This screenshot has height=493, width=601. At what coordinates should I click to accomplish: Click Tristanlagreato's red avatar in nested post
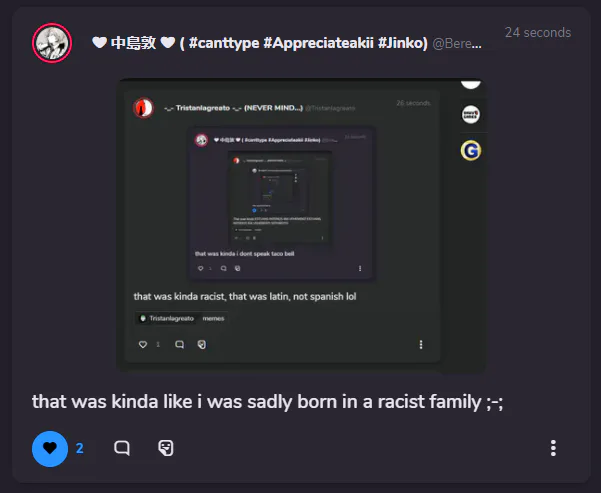tap(143, 108)
